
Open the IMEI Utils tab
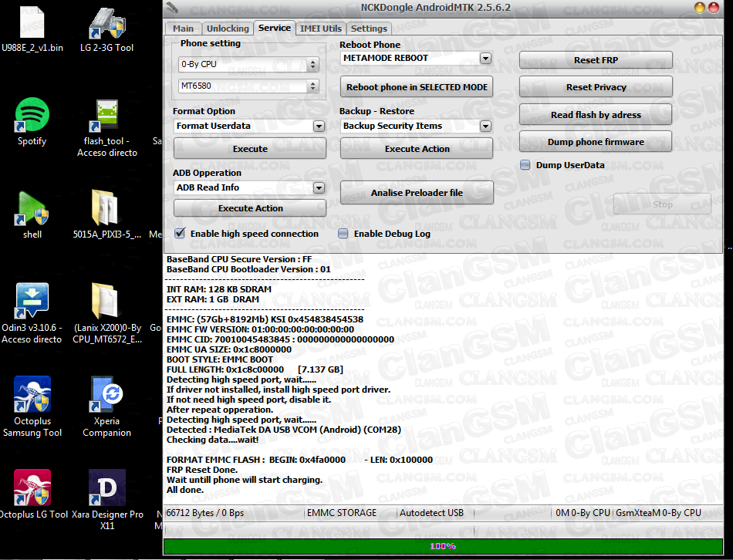[321, 29]
